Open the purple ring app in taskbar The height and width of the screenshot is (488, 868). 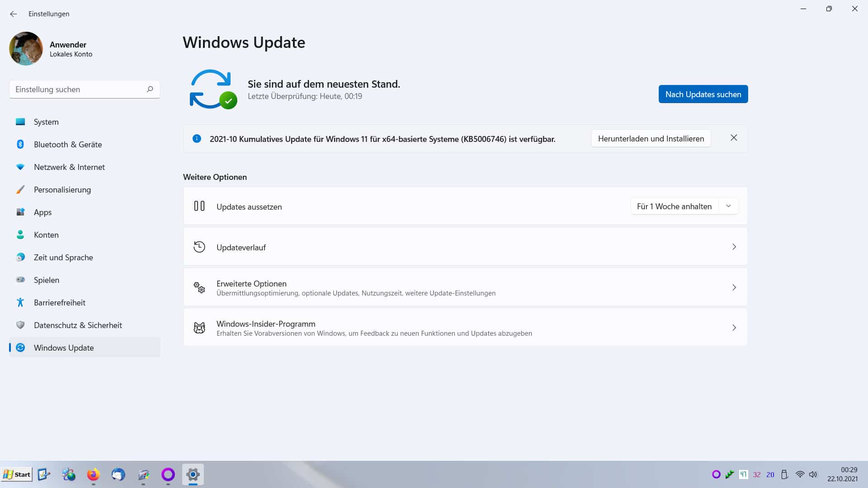pos(168,474)
